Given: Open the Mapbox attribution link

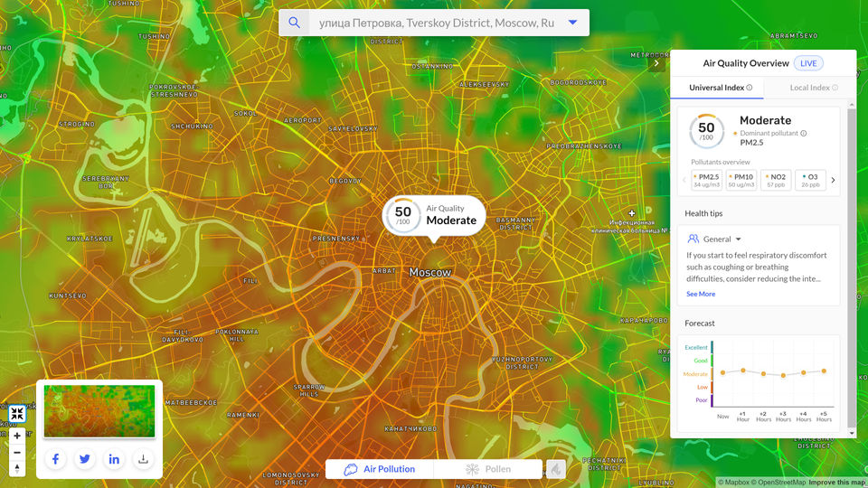Looking at the screenshot, I should pyautogui.click(x=733, y=483).
